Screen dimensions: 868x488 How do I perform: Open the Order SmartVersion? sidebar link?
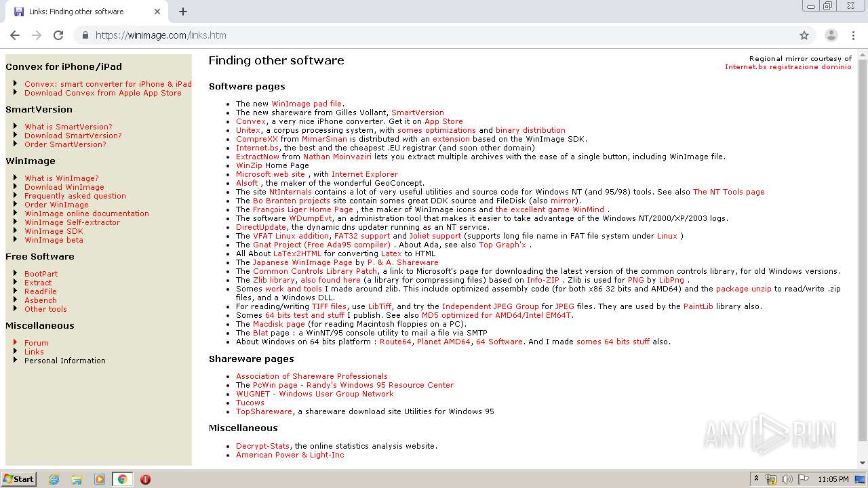(65, 144)
